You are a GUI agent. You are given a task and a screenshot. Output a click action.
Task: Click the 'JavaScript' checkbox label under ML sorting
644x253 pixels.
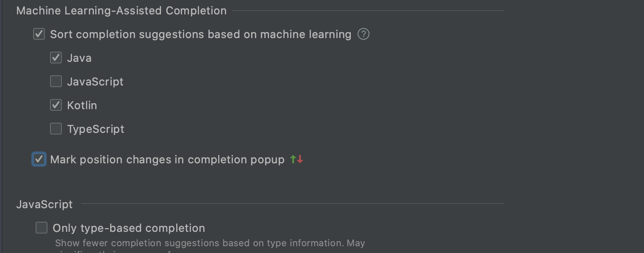[95, 82]
